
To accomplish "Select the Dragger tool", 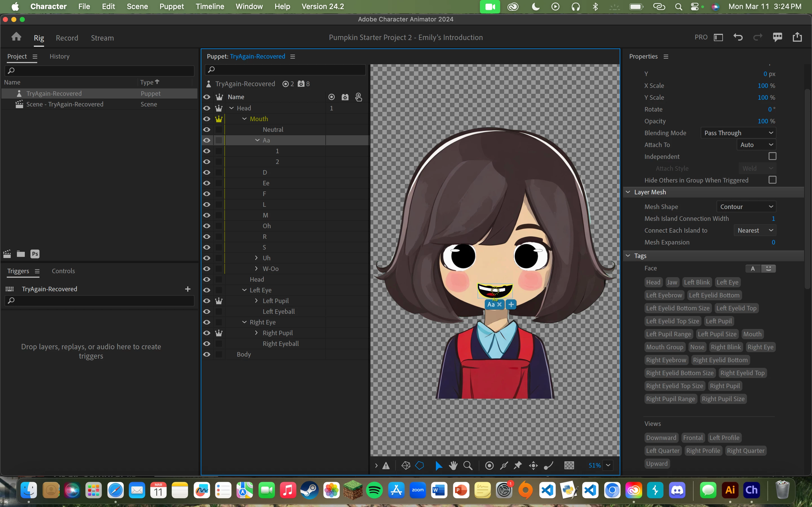I will pyautogui.click(x=533, y=465).
